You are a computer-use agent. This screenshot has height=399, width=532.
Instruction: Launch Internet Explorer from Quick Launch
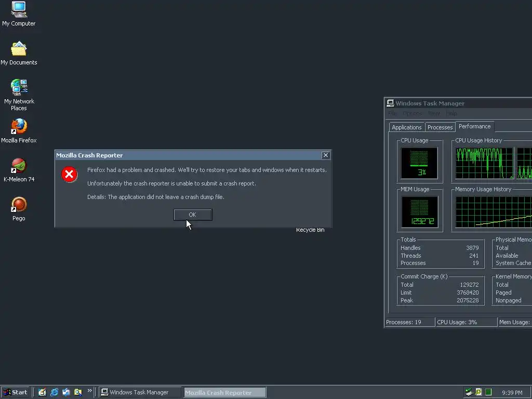(54, 392)
